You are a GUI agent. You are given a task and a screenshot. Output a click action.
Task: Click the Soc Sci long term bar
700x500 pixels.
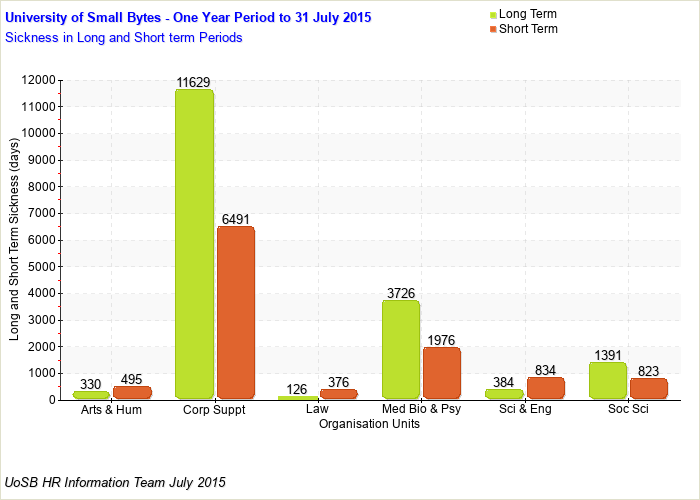(607, 381)
